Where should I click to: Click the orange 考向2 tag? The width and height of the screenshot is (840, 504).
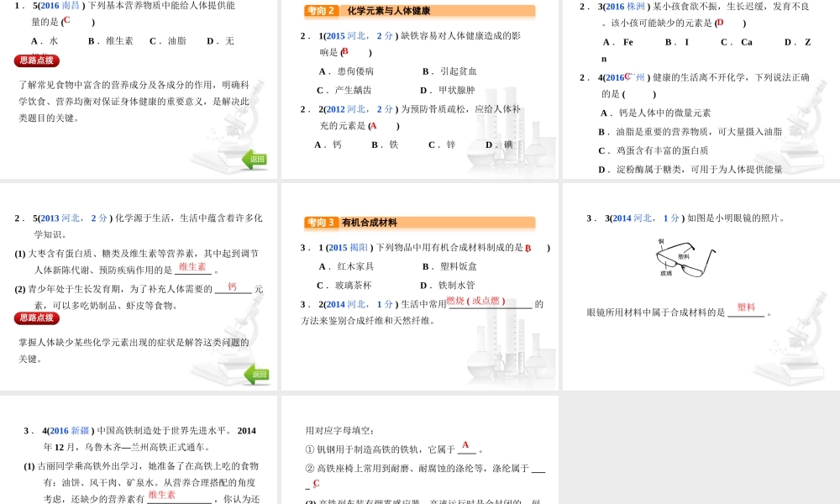coord(322,11)
